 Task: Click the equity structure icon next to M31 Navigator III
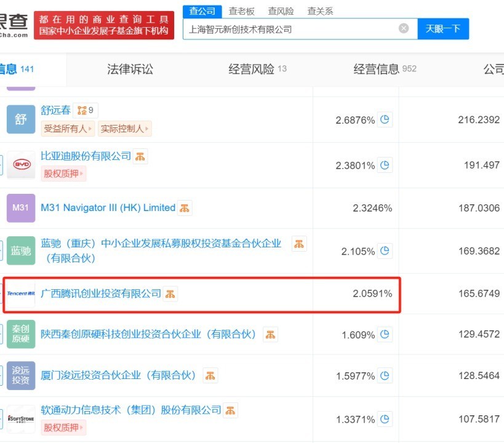pyautogui.click(x=185, y=208)
